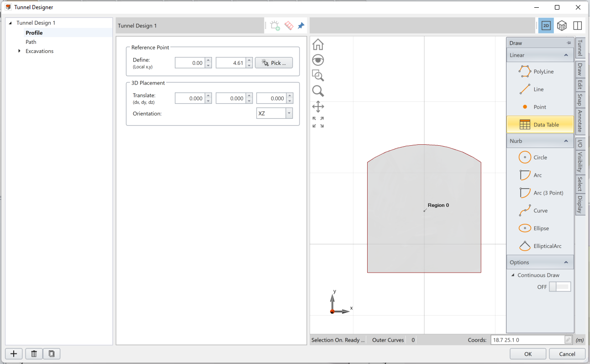Image resolution: width=590 pixels, height=364 pixels.
Task: Collapse the Options section
Action: pyautogui.click(x=566, y=263)
